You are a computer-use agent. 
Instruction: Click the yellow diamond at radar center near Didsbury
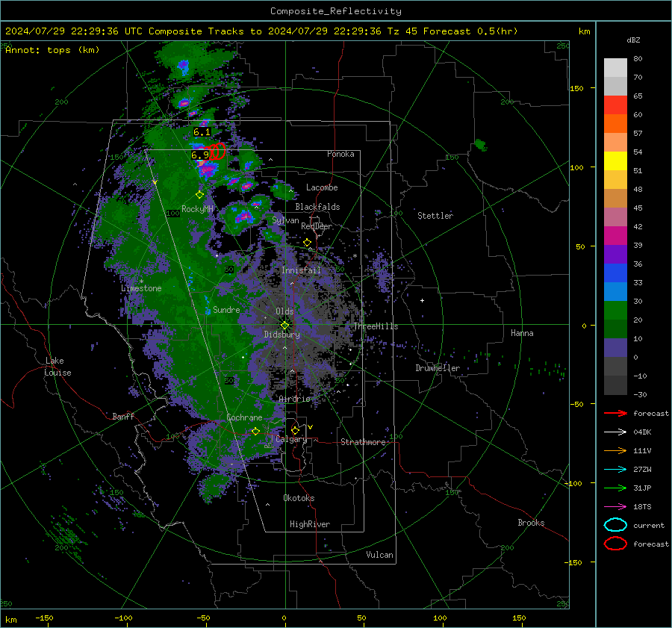(284, 325)
